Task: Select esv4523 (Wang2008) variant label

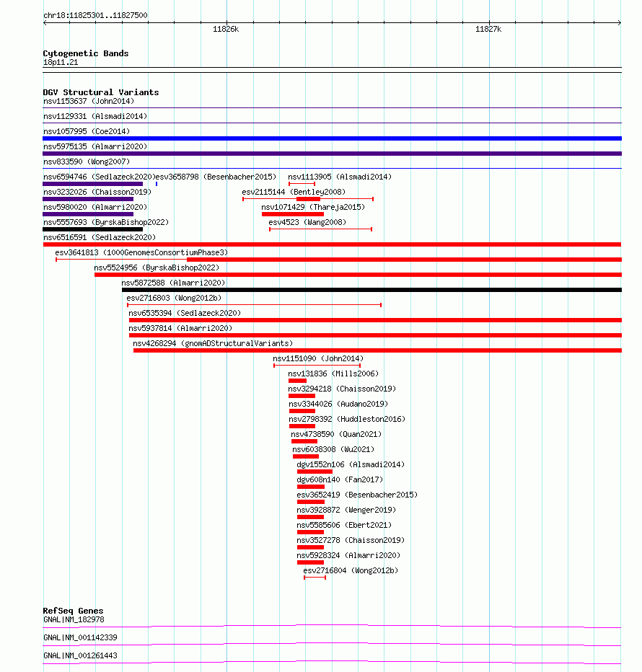Action: pos(307,222)
